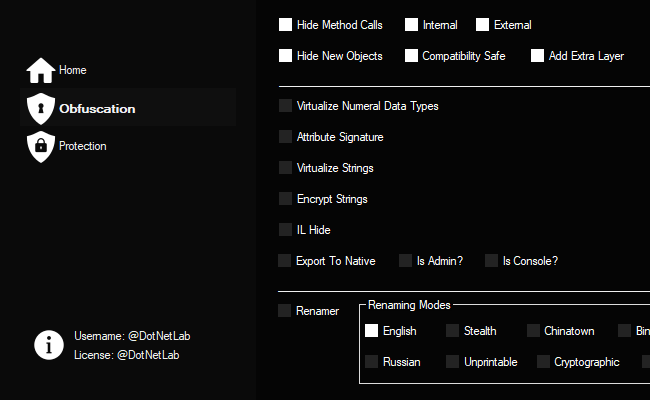
Task: Select the Protection menu label
Action: click(x=82, y=146)
